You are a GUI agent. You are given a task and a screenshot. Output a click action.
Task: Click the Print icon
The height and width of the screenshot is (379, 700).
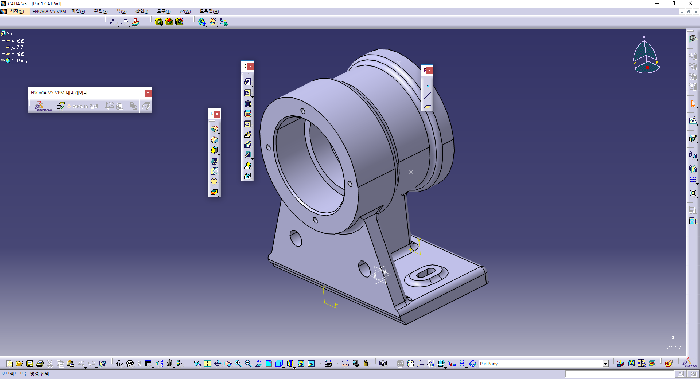click(40, 364)
